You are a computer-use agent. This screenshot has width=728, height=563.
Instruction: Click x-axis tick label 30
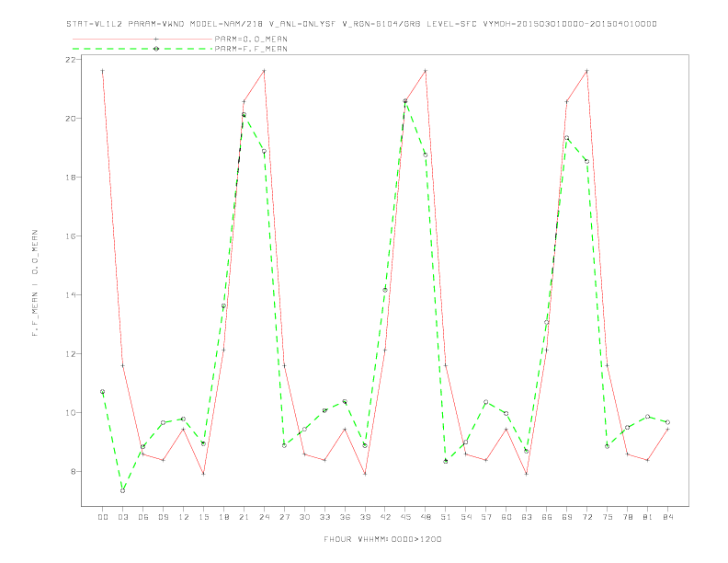(304, 517)
